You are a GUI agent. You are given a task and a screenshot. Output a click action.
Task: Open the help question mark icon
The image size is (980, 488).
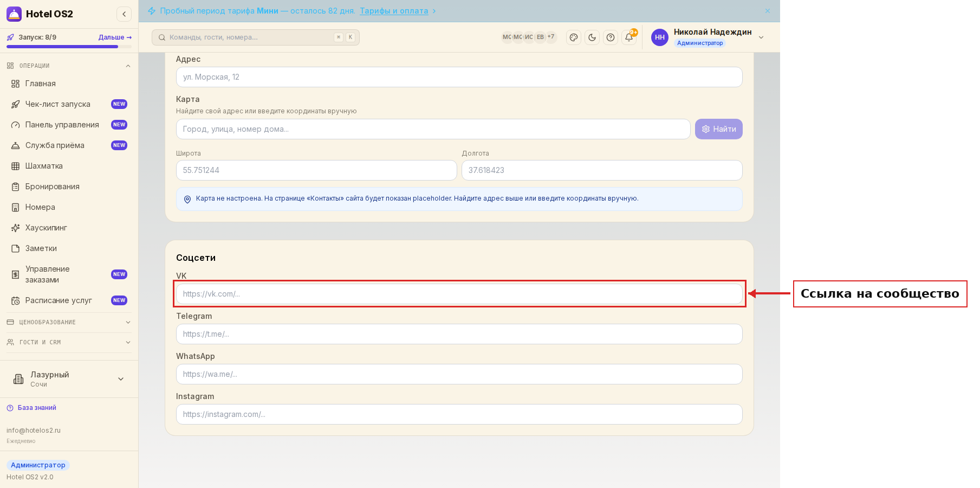(611, 37)
